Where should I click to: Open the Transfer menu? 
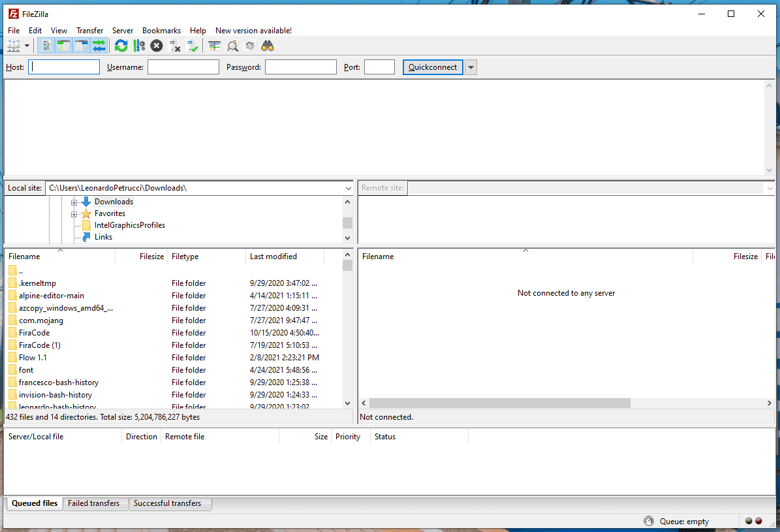tap(89, 31)
